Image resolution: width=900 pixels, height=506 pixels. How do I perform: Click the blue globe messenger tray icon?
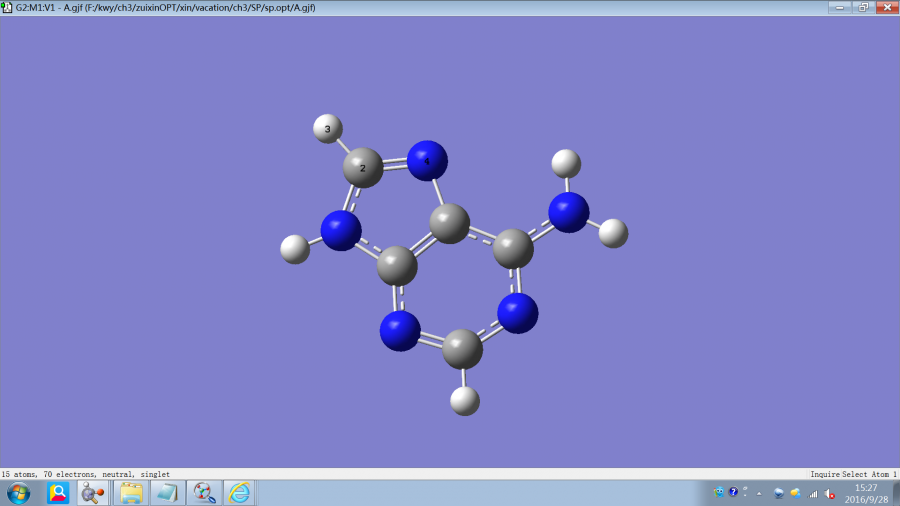(778, 493)
